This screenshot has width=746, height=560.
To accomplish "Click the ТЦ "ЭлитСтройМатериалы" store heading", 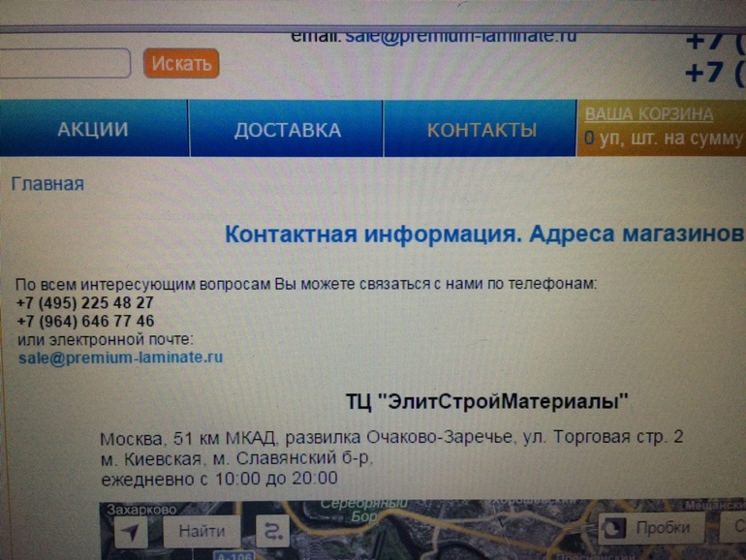I will (487, 401).
